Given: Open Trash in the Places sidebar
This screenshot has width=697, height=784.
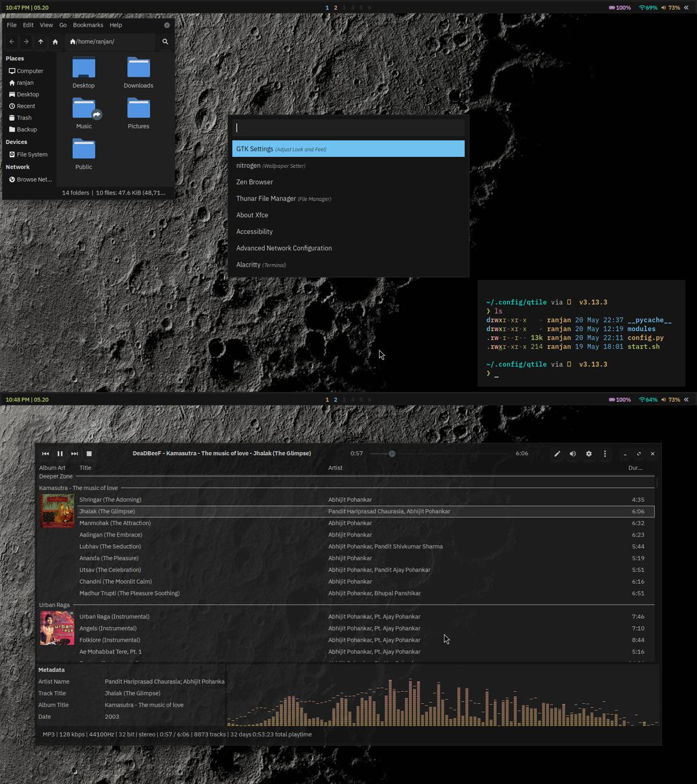Looking at the screenshot, I should coord(24,118).
